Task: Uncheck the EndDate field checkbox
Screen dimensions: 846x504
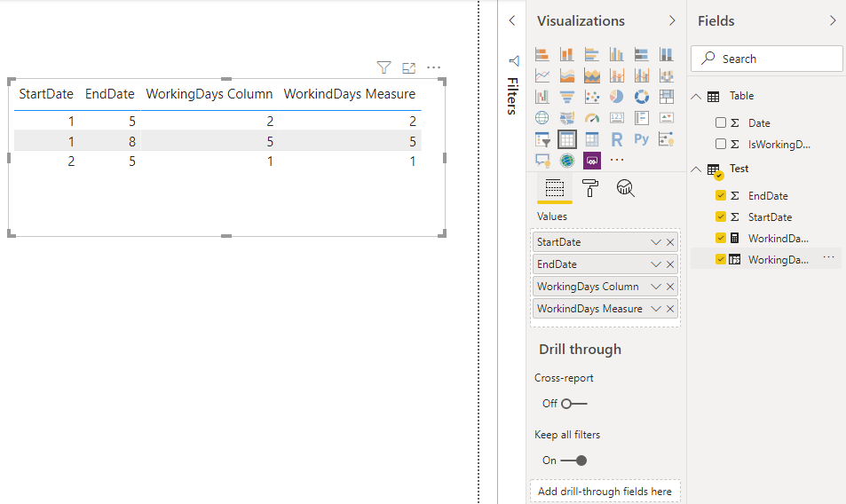Action: point(720,195)
